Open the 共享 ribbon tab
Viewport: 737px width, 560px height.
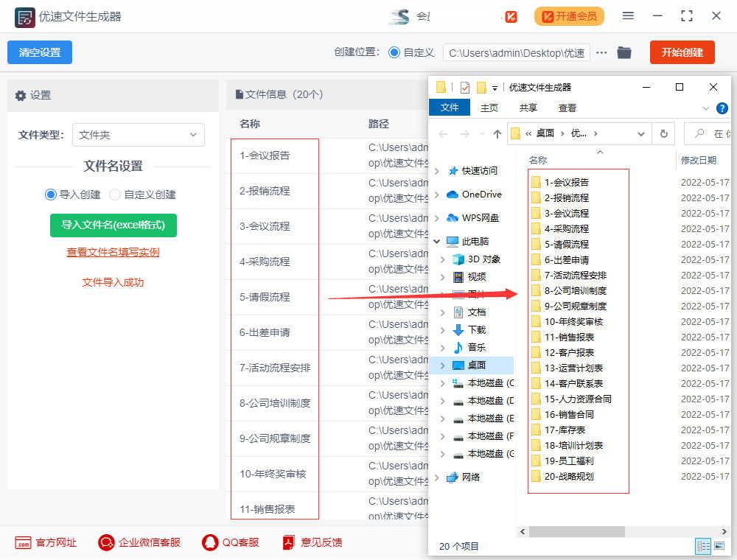point(528,108)
